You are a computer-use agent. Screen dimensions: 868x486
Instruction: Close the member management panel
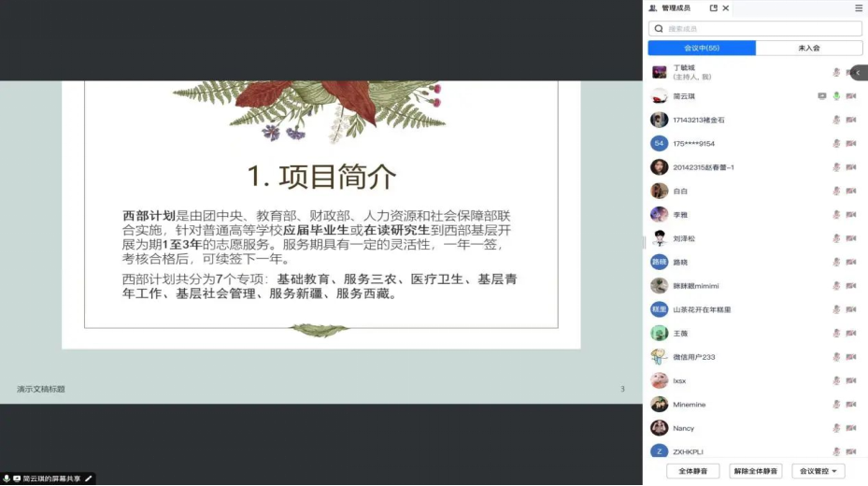(x=726, y=7)
